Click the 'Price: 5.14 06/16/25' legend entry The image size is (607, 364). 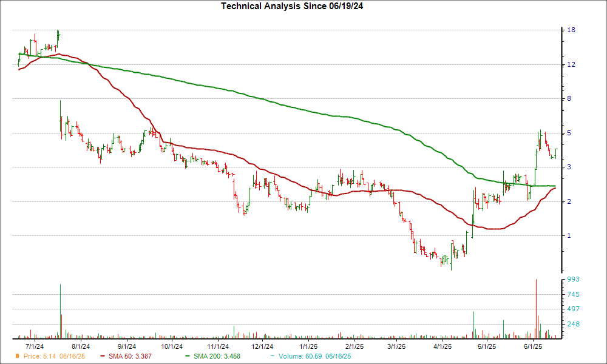click(x=54, y=356)
